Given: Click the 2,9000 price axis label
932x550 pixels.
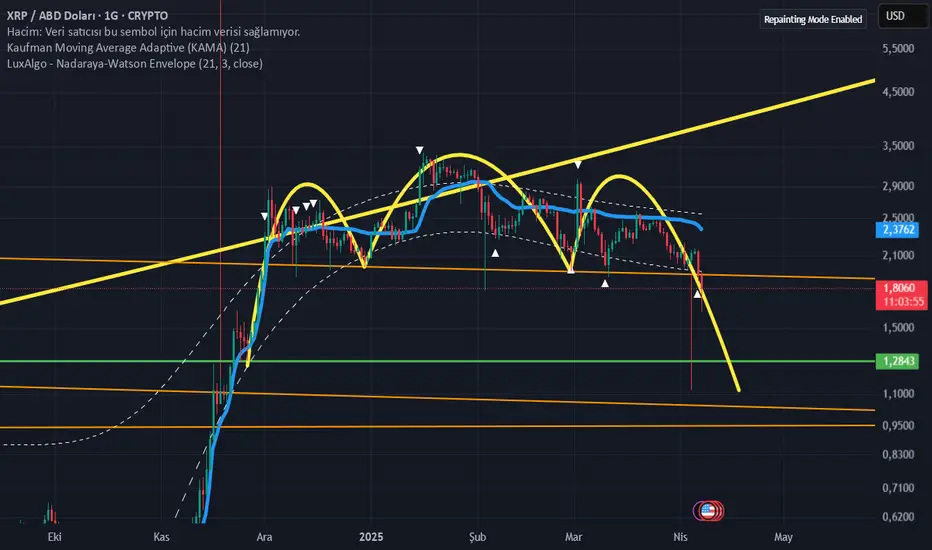Looking at the screenshot, I should (x=898, y=187).
